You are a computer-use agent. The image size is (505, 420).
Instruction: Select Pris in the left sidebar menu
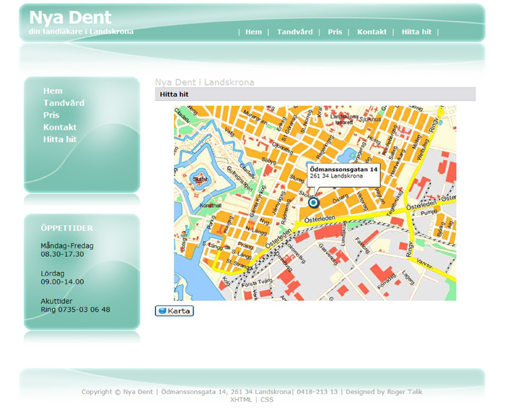51,115
